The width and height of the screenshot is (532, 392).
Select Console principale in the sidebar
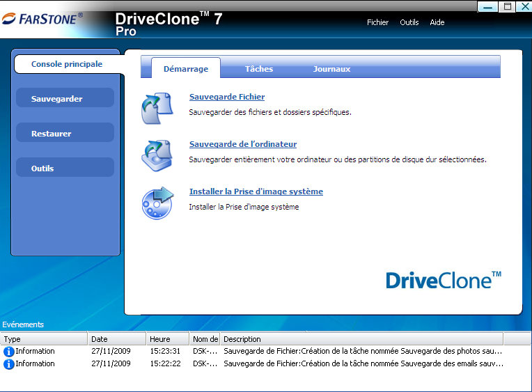click(67, 64)
